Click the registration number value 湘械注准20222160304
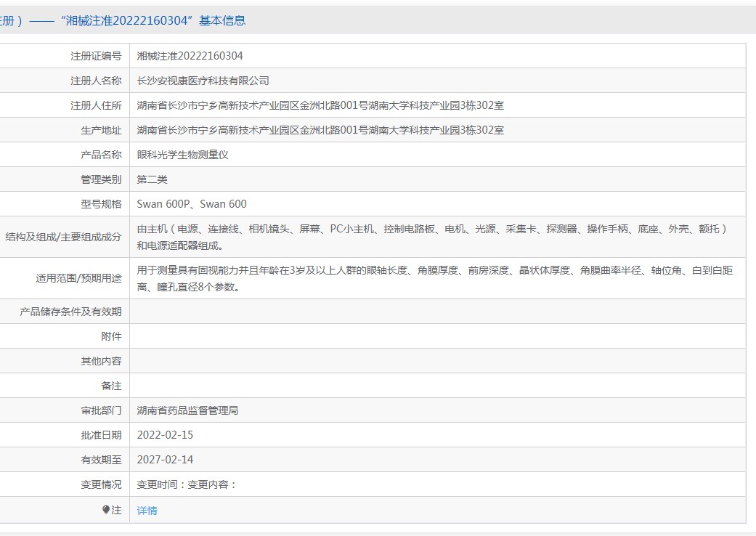 coord(190,56)
